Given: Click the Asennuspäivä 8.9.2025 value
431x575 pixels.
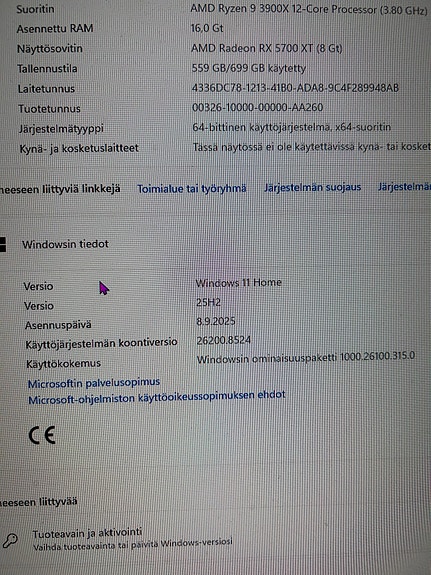Looking at the screenshot, I should (x=216, y=321).
